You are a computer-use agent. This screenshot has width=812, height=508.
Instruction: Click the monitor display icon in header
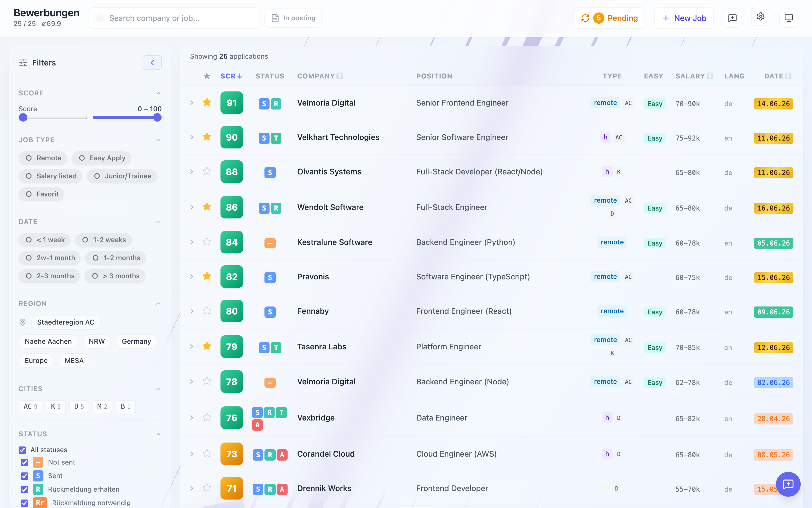click(789, 18)
